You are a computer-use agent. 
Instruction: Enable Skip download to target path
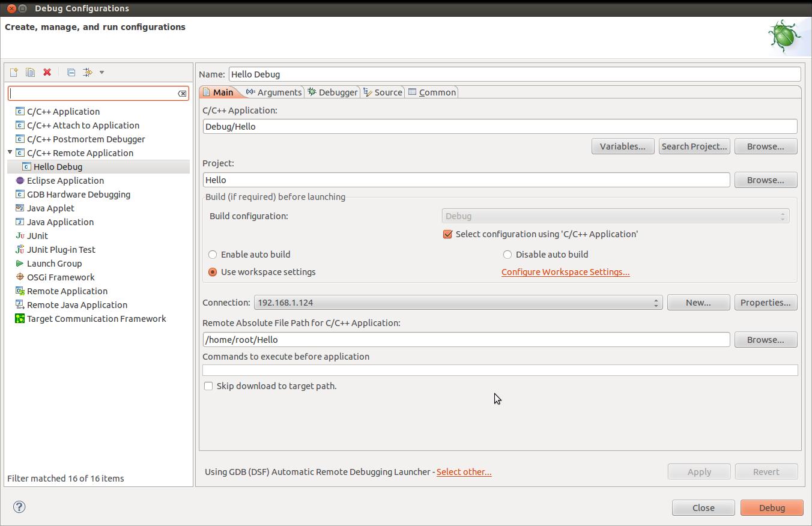coord(208,386)
